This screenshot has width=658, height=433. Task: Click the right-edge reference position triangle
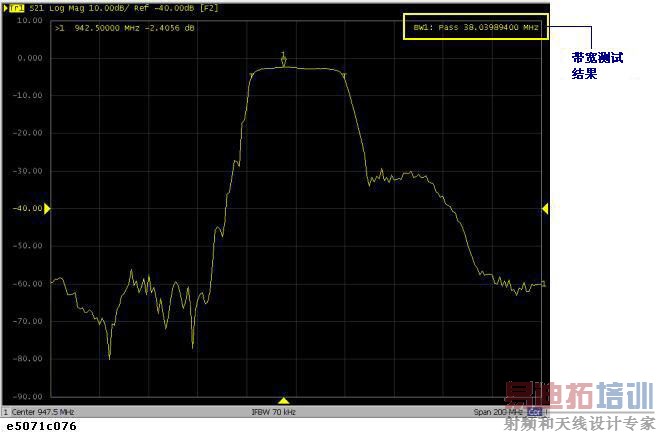tap(545, 208)
